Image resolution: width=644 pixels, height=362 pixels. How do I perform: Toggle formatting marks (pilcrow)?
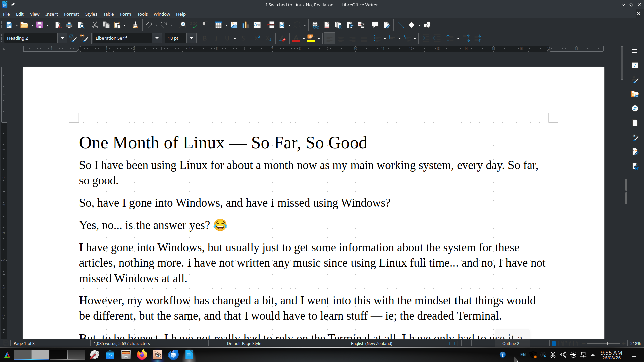click(204, 25)
